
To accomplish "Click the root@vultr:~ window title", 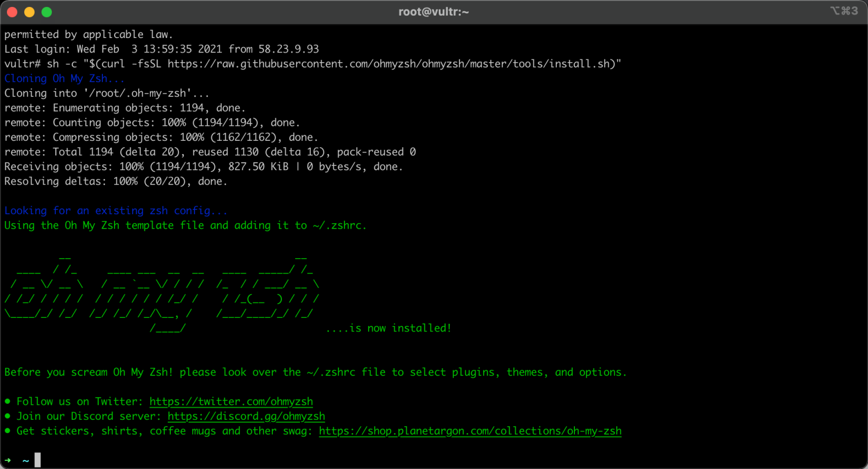I will point(433,12).
